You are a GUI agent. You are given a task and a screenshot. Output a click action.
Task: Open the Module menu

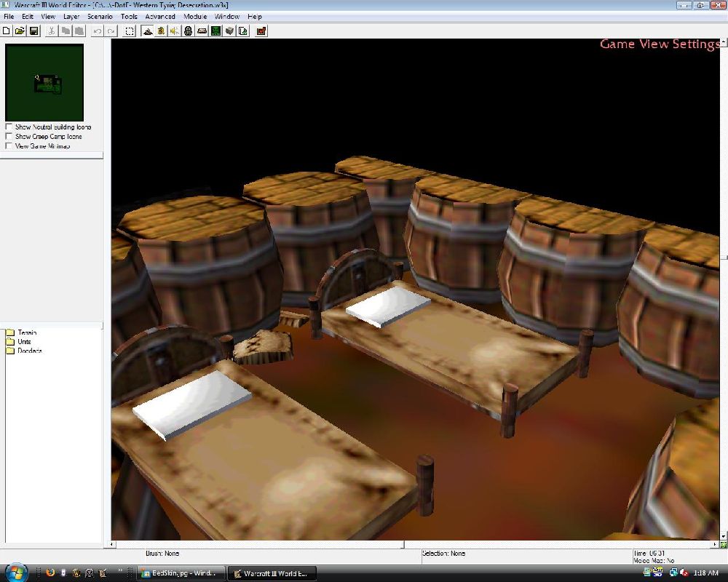195,17
